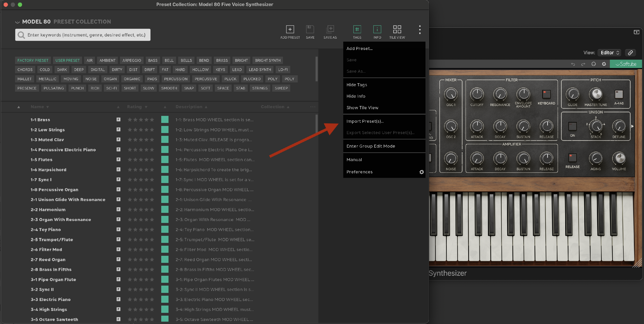Open the View Editor dropdown
644x324 pixels.
tap(609, 53)
